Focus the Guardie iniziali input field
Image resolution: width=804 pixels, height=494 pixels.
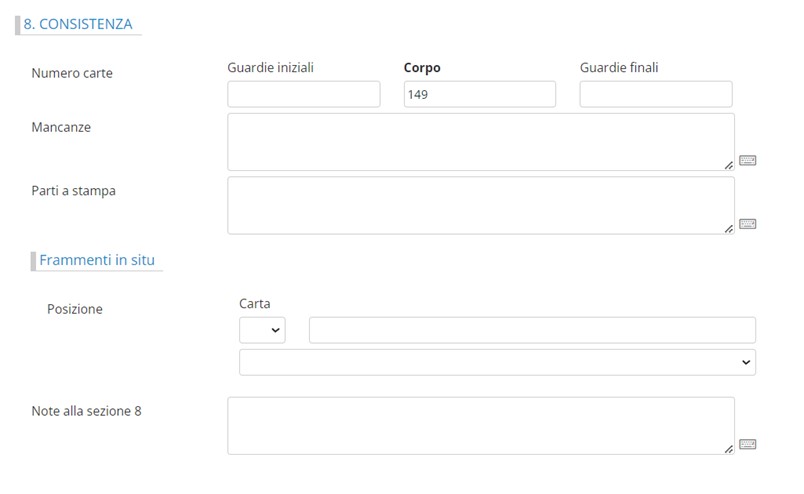click(x=304, y=95)
